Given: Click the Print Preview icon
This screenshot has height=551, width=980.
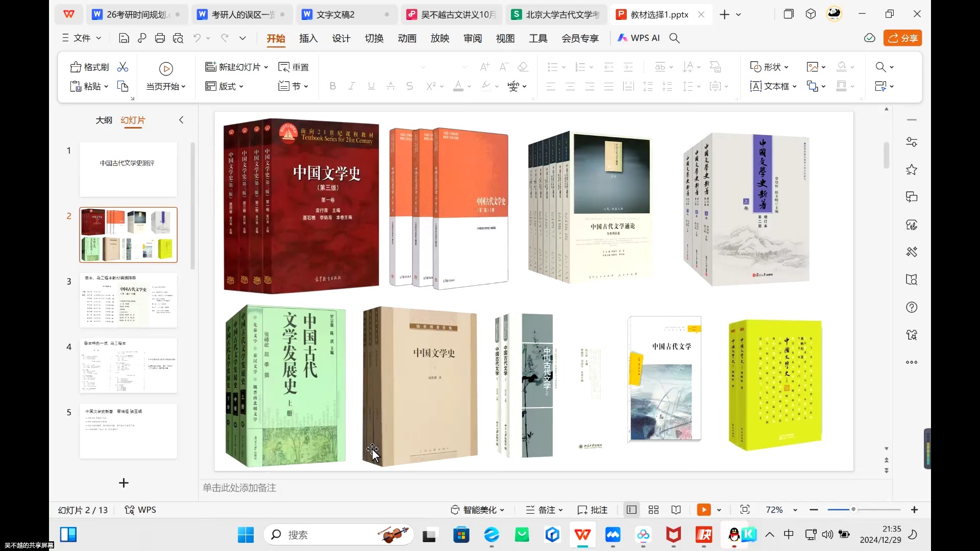Looking at the screenshot, I should point(178,38).
